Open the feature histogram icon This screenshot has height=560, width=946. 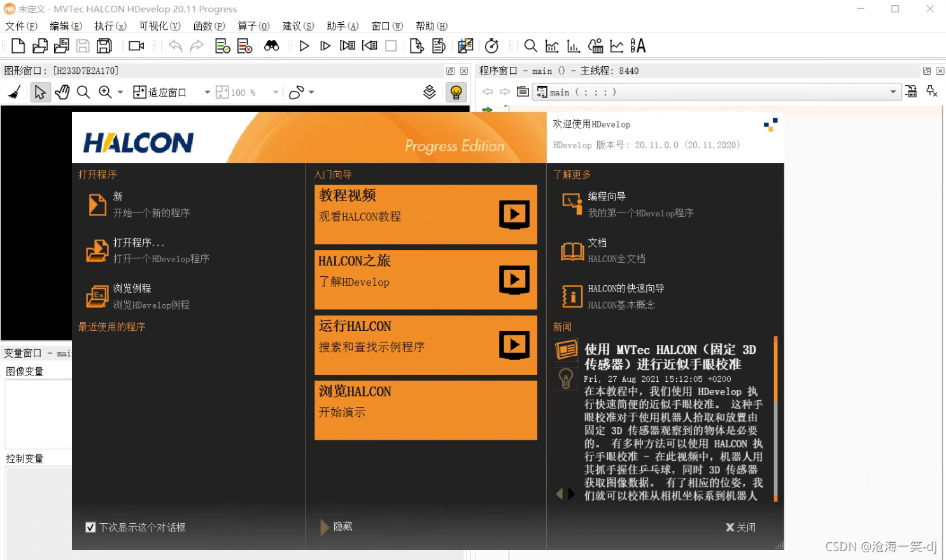(574, 46)
